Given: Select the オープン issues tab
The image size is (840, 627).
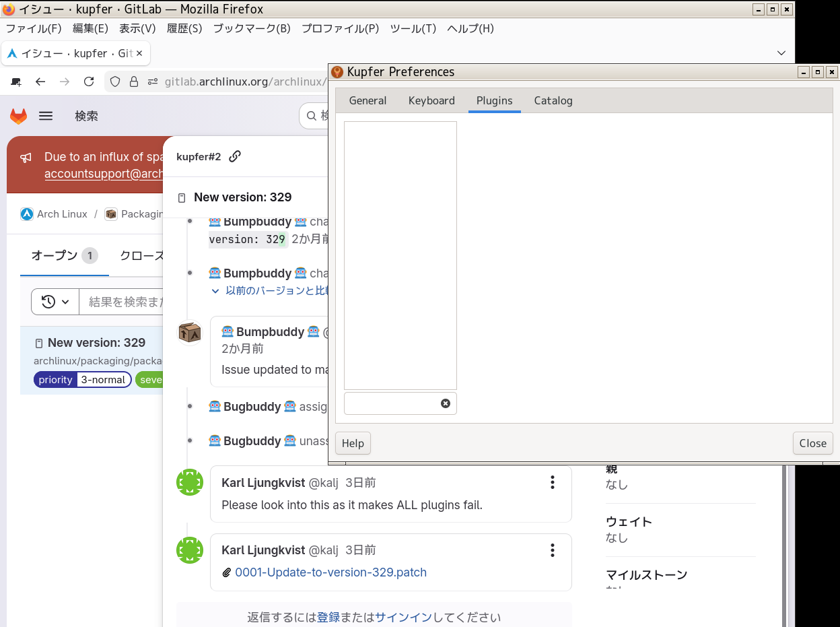Looking at the screenshot, I should click(x=65, y=256).
